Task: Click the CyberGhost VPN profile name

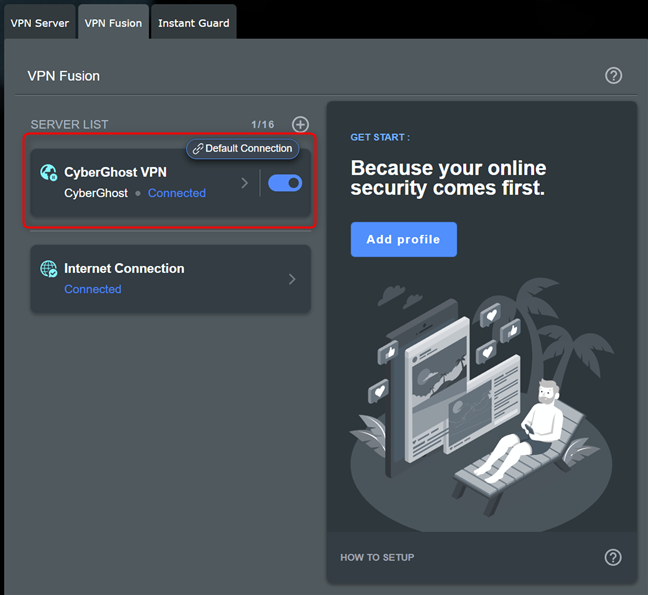Action: 115,172
